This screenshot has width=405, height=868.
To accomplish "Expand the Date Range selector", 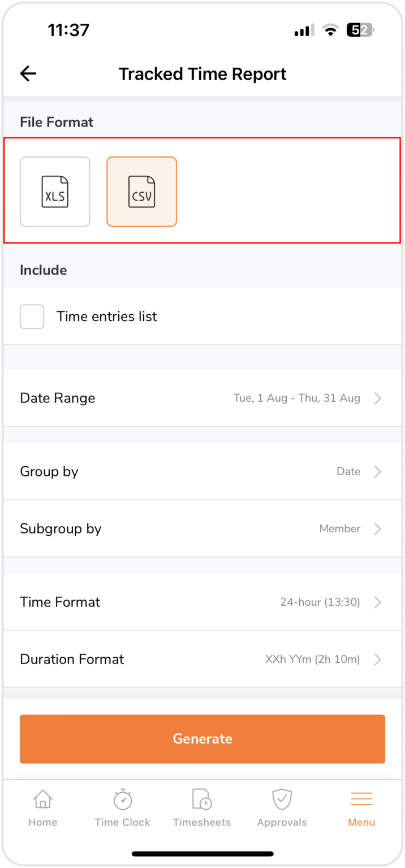I will pyautogui.click(x=202, y=398).
